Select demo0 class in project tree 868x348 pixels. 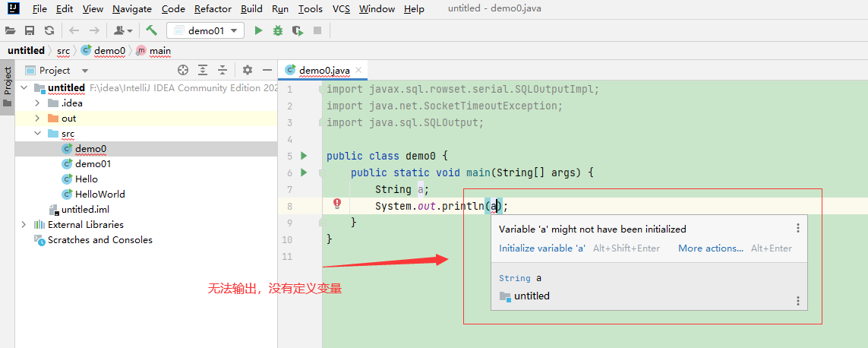point(146,148)
